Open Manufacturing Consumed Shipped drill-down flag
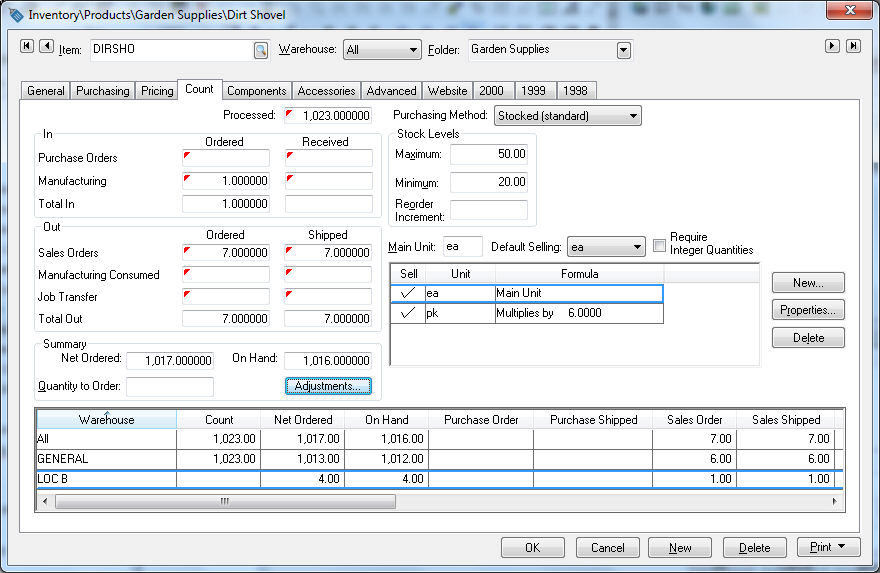The width and height of the screenshot is (880, 573). [x=289, y=272]
